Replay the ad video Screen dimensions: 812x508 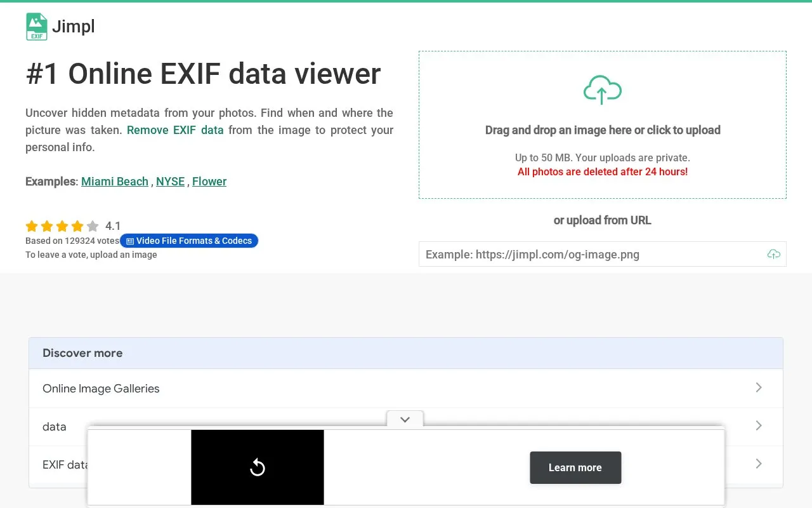[258, 468]
